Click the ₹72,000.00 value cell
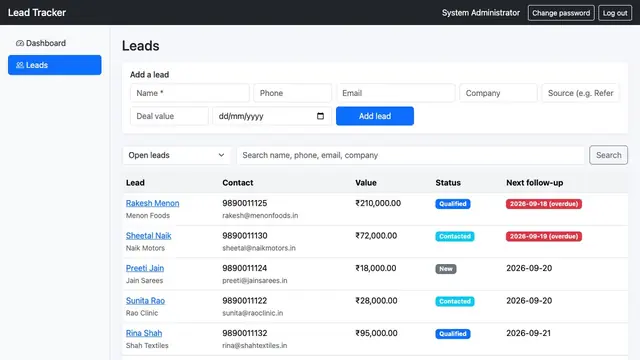 coord(376,236)
